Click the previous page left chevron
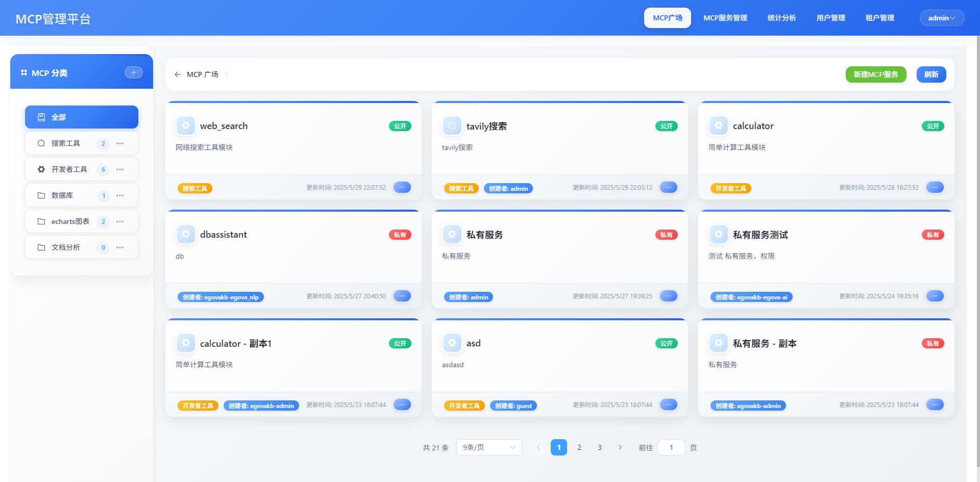 (x=538, y=447)
